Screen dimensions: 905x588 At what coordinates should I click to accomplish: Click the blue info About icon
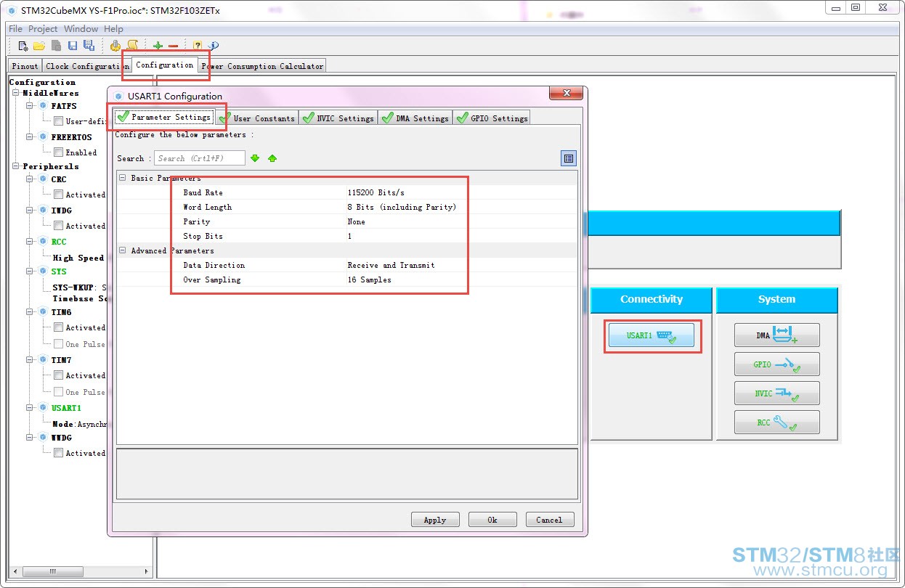(x=214, y=46)
